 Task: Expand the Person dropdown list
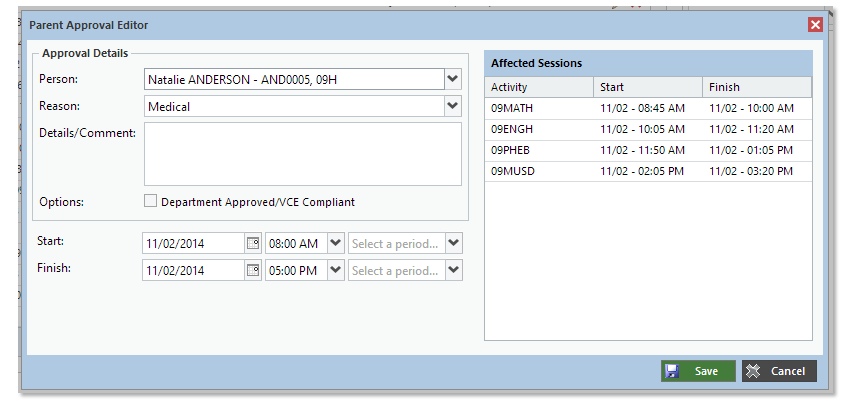(453, 79)
